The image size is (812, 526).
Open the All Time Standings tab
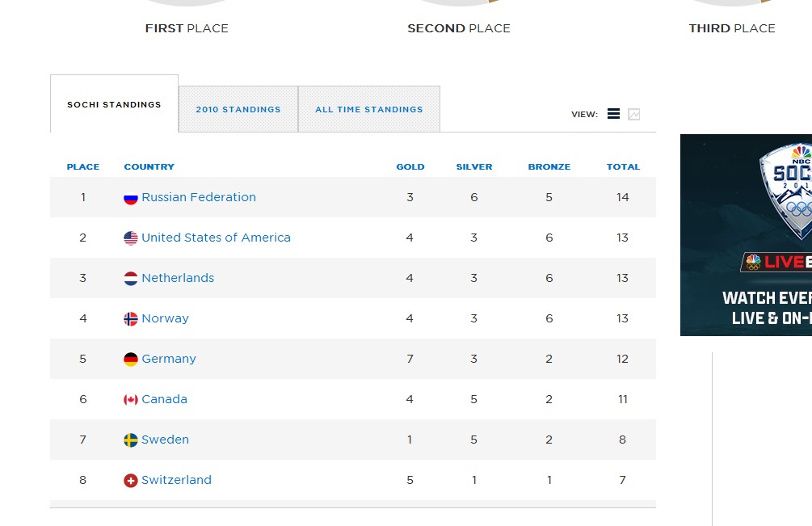[x=369, y=109]
